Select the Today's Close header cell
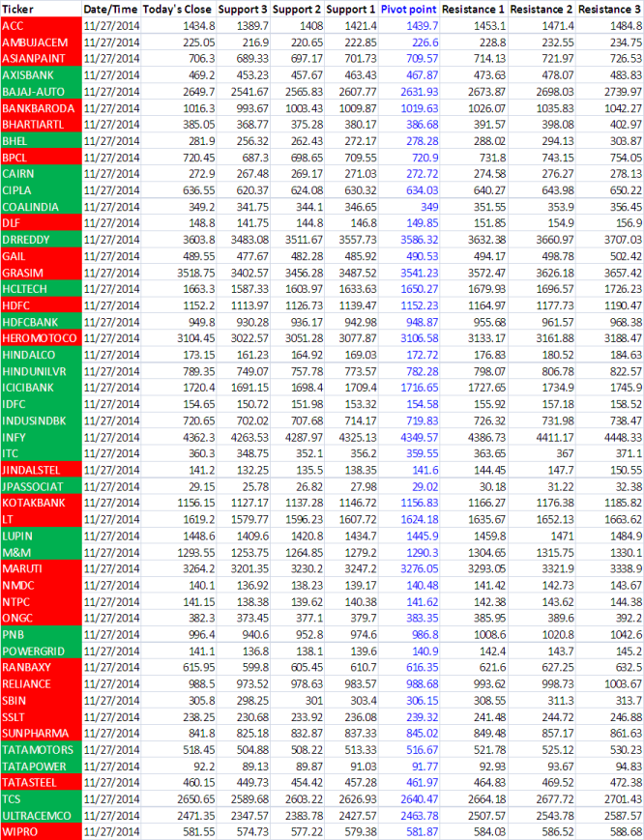The height and width of the screenshot is (840, 644). pyautogui.click(x=178, y=9)
